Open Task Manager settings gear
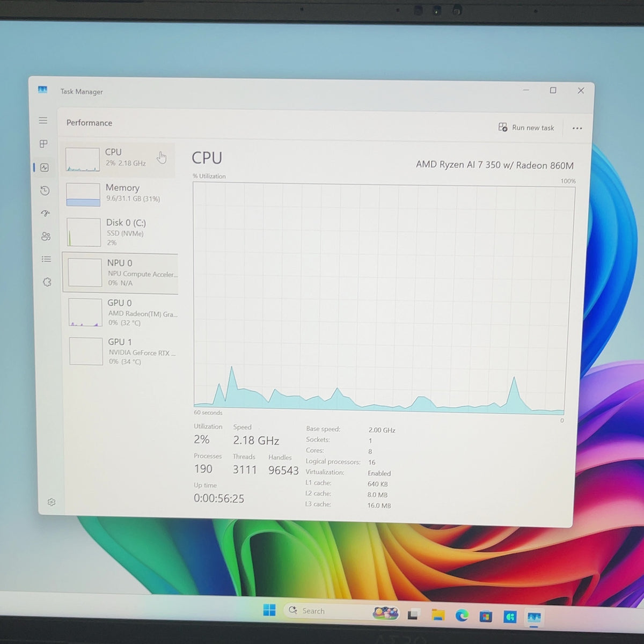644x644 pixels. 52,502
